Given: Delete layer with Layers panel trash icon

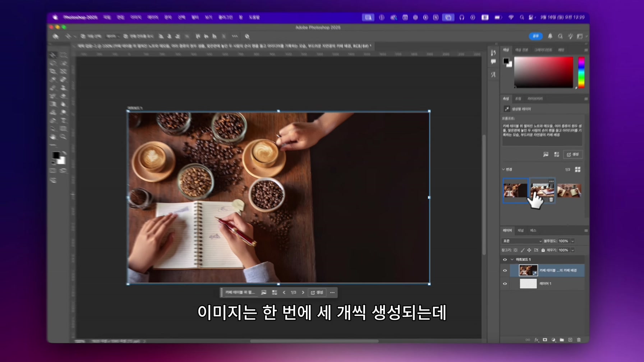Looking at the screenshot, I should coord(579,340).
